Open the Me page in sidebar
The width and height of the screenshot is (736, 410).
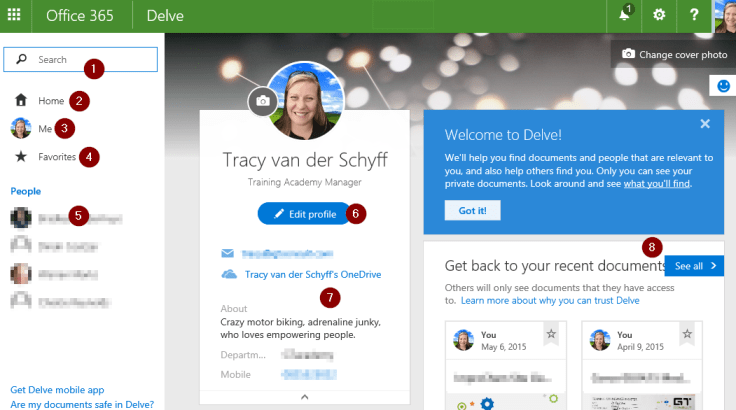click(44, 128)
